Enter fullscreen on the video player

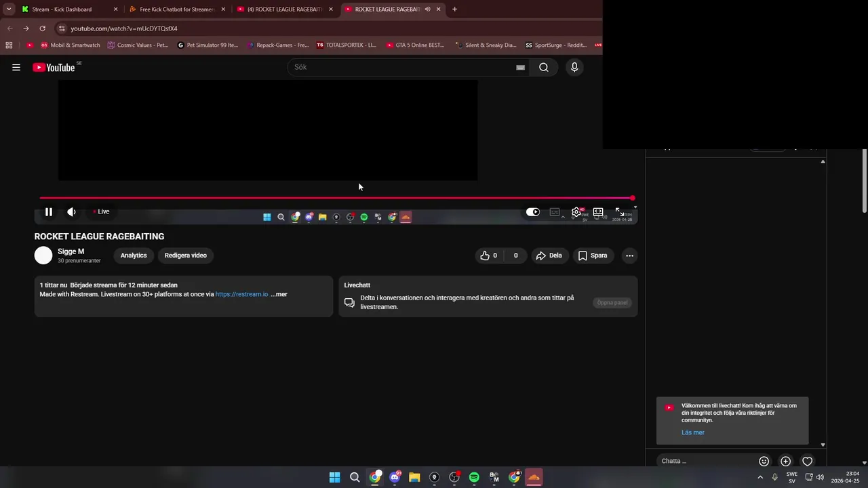pyautogui.click(x=620, y=211)
